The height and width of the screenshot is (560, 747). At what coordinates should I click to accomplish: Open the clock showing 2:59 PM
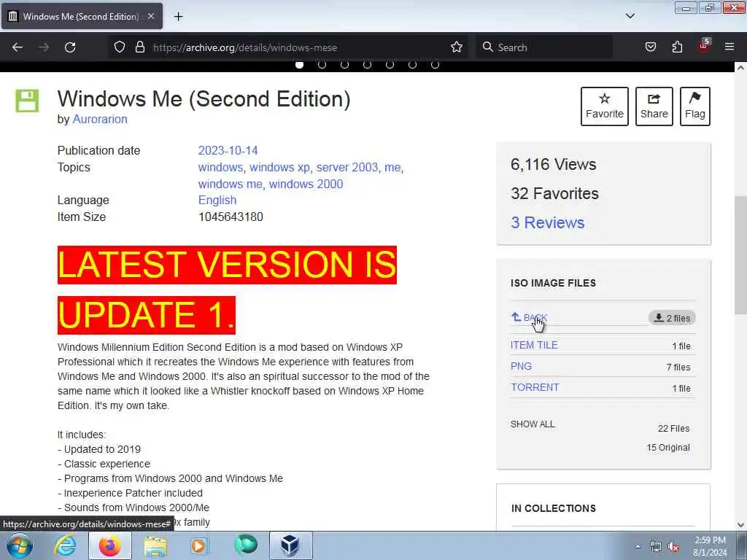tap(710, 546)
